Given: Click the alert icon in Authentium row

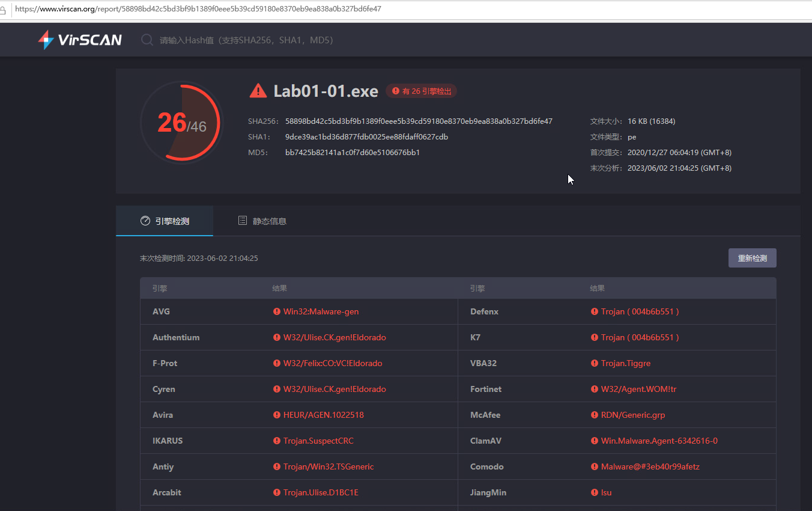Looking at the screenshot, I should click(x=277, y=337).
